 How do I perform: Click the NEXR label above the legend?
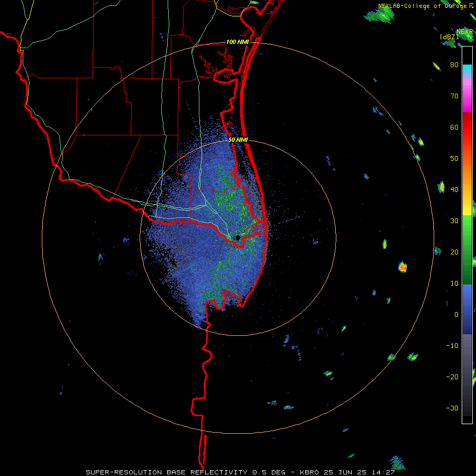pos(464,32)
